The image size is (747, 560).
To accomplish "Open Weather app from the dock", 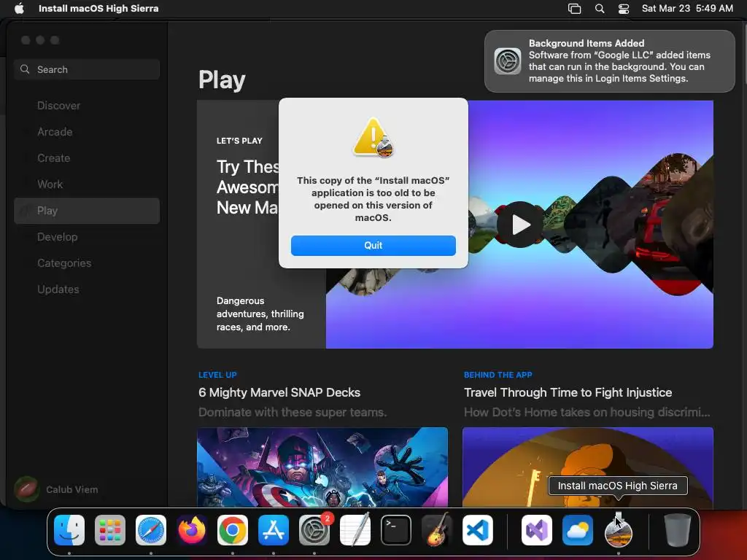I will coord(578,530).
